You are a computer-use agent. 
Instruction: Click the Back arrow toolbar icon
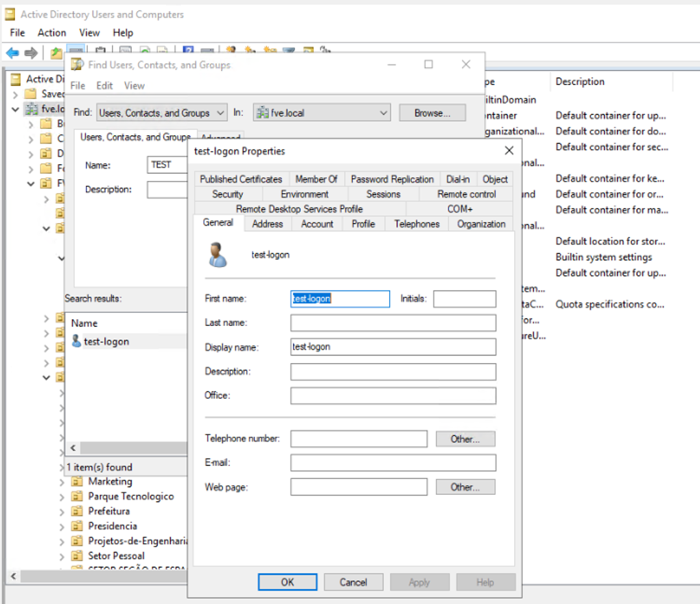tap(12, 53)
